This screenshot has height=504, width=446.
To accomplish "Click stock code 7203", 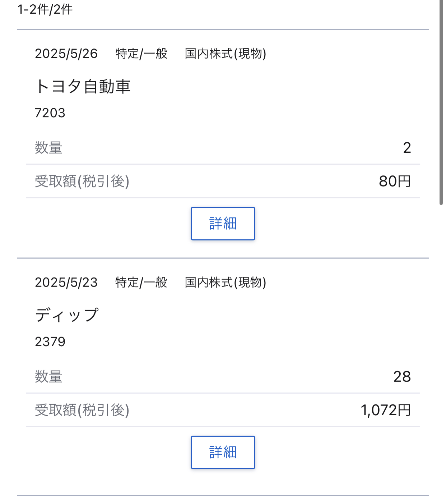I will point(50,113).
